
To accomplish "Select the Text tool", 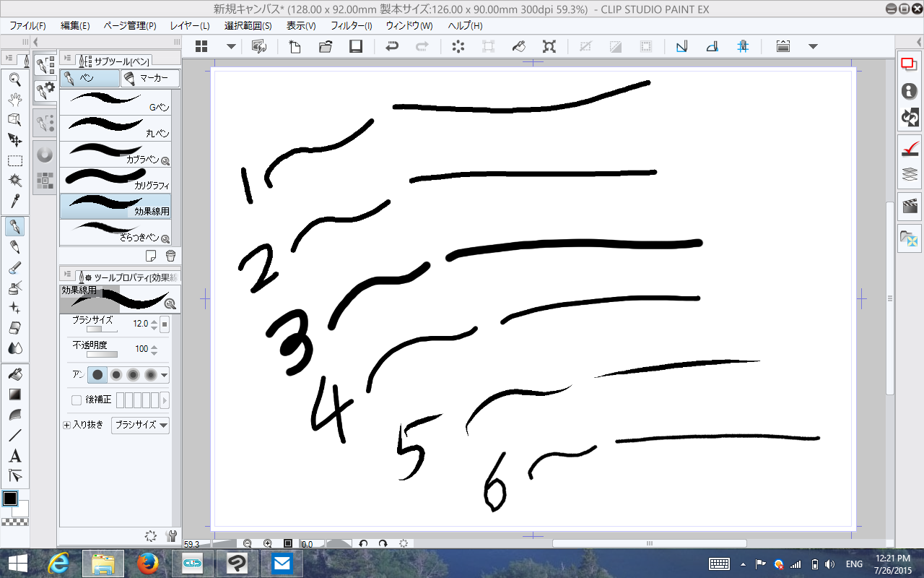I will pyautogui.click(x=14, y=456).
